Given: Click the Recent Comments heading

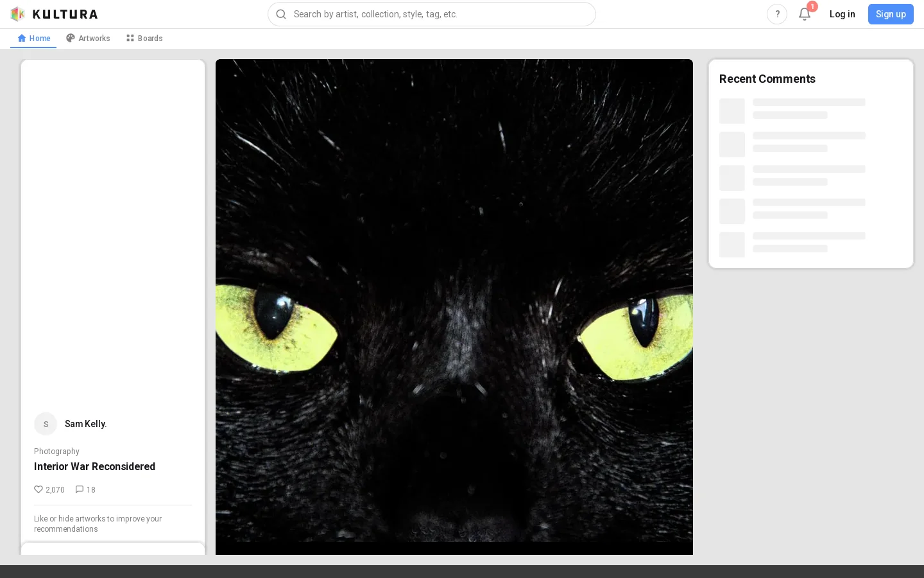Looking at the screenshot, I should click(x=767, y=79).
